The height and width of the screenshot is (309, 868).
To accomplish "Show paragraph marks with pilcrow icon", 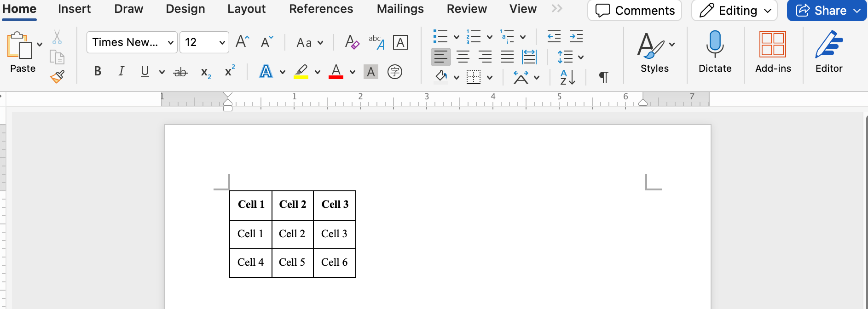I will click(604, 77).
